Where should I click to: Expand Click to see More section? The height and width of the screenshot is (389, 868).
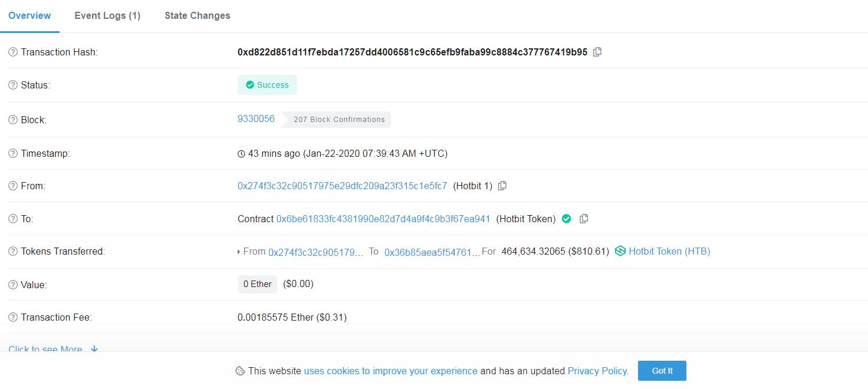click(53, 349)
